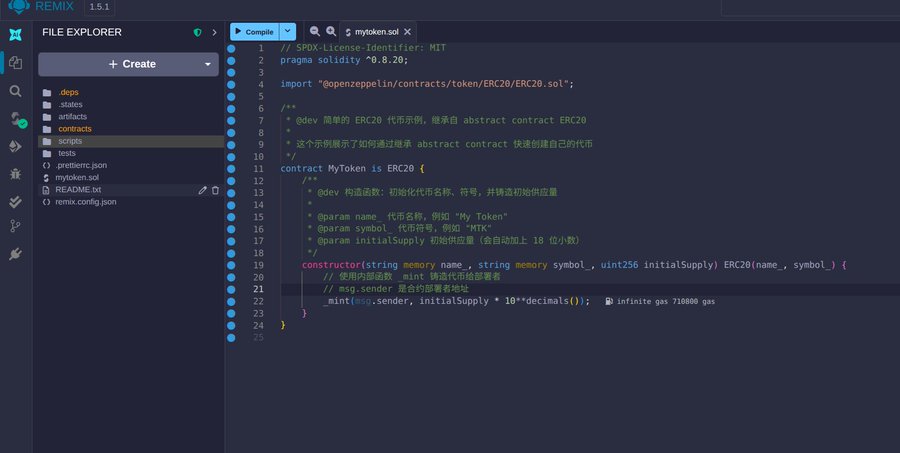Switch to the mytoken.sol editor tab

pyautogui.click(x=377, y=32)
